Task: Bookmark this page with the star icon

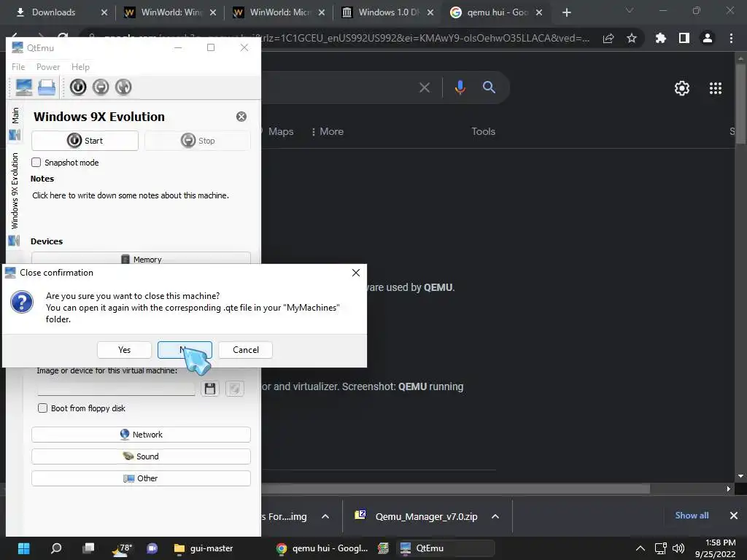Action: coord(632,38)
